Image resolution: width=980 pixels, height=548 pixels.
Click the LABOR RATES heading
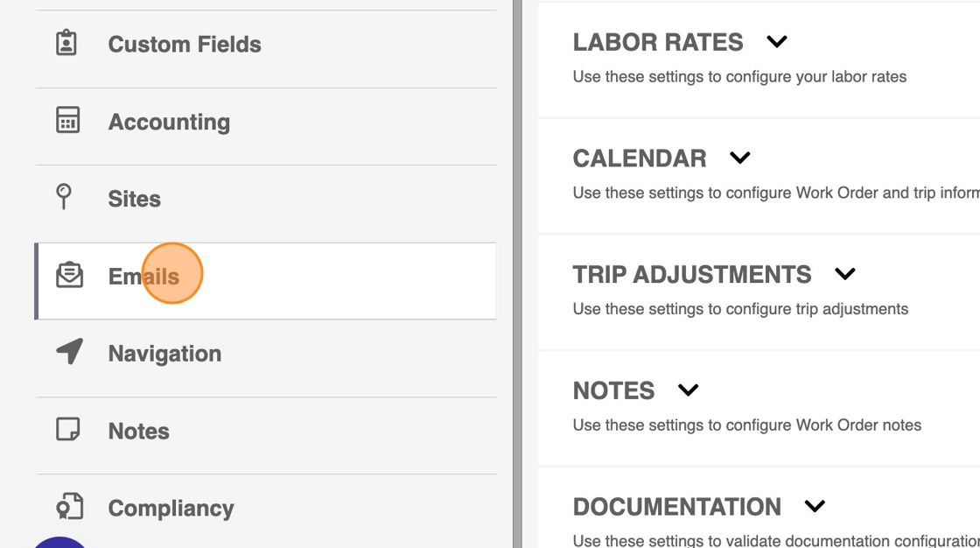[658, 42]
